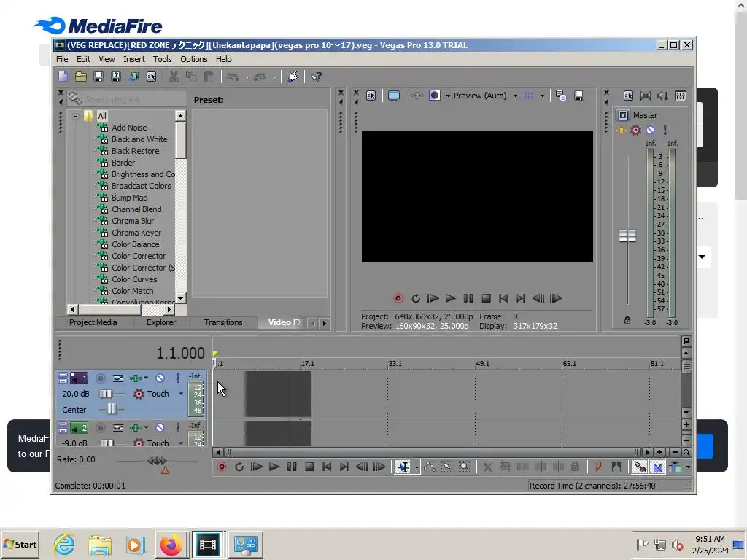Click Go to Start in timeline transport

coord(327,467)
